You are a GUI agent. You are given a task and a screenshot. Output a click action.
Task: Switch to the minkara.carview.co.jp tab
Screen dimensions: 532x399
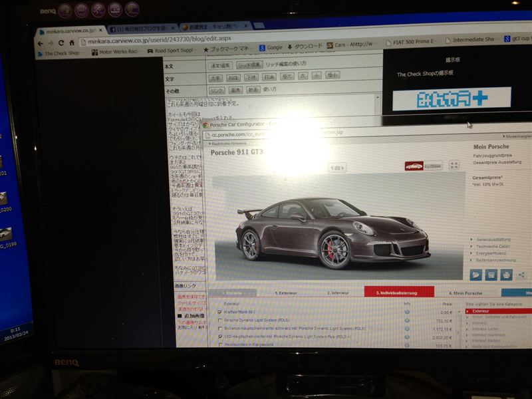[71, 31]
